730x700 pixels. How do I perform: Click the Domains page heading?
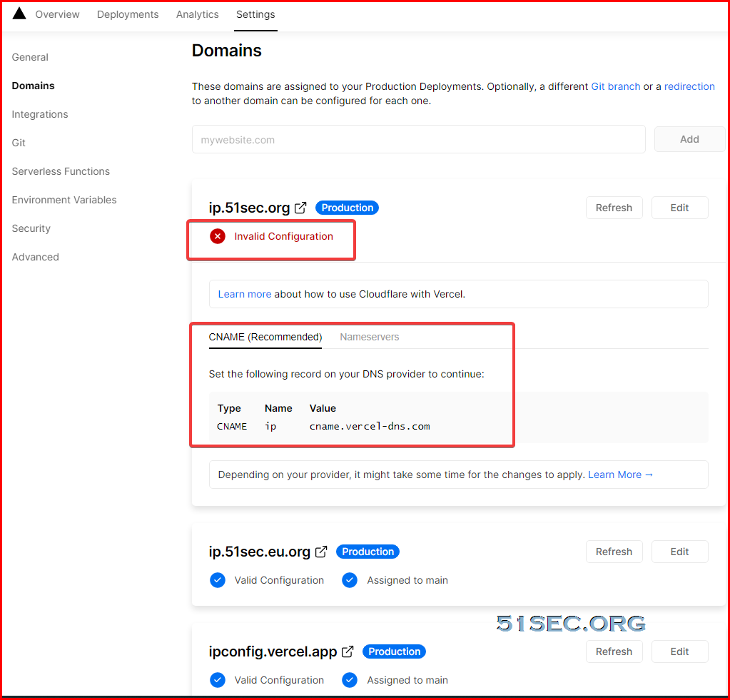[x=227, y=50]
